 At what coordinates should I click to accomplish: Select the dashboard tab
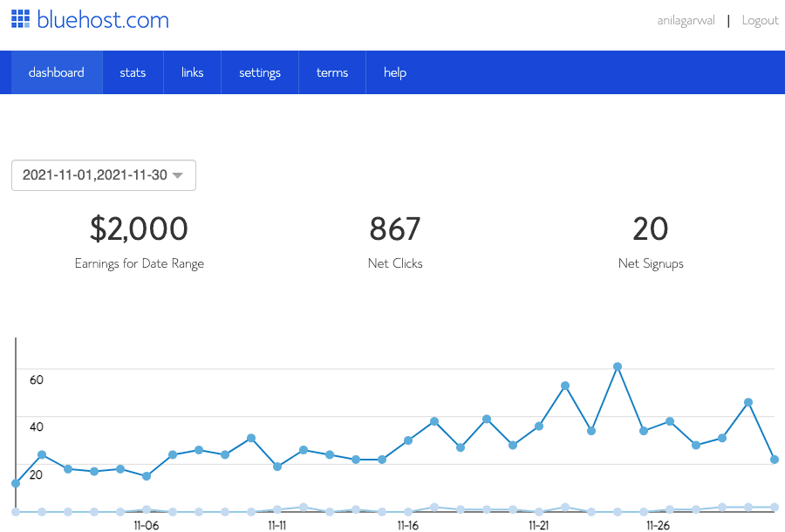click(x=56, y=72)
